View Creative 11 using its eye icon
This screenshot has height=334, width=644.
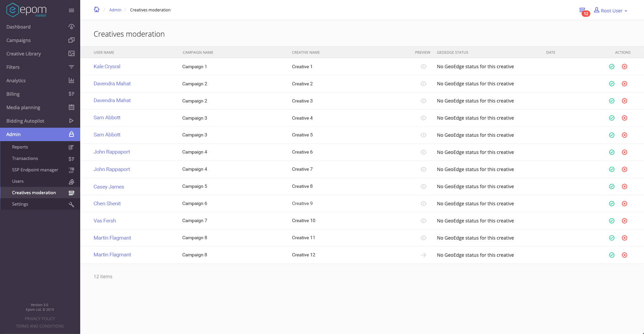[x=424, y=238]
